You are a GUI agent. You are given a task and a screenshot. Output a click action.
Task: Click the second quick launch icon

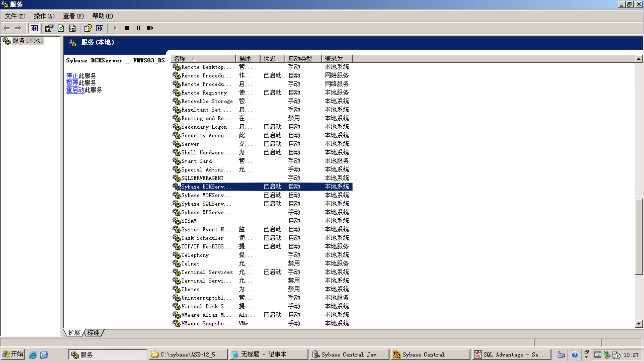(x=44, y=355)
